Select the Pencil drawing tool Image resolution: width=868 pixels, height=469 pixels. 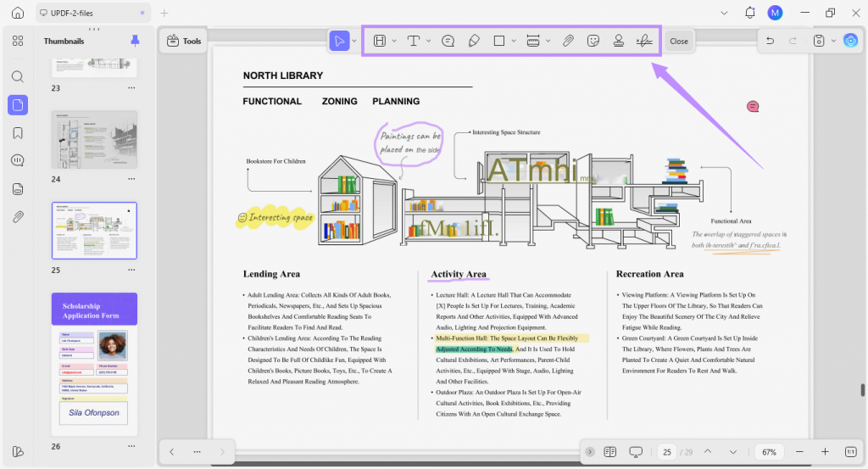474,41
